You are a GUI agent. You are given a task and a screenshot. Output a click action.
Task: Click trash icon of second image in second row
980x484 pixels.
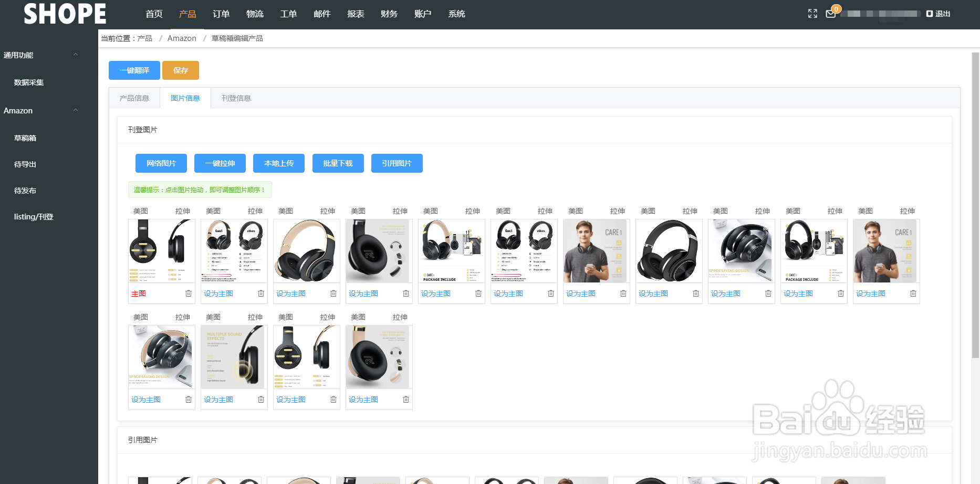261,399
